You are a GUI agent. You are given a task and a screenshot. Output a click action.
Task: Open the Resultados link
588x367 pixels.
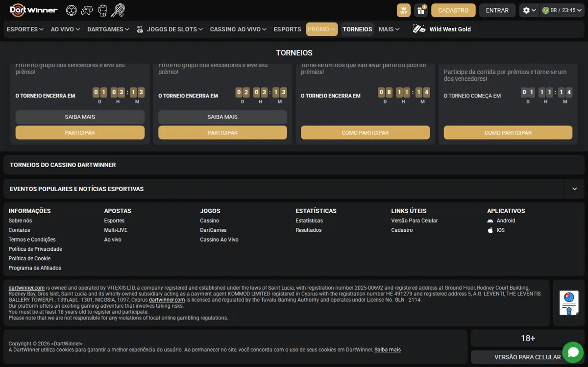(309, 230)
